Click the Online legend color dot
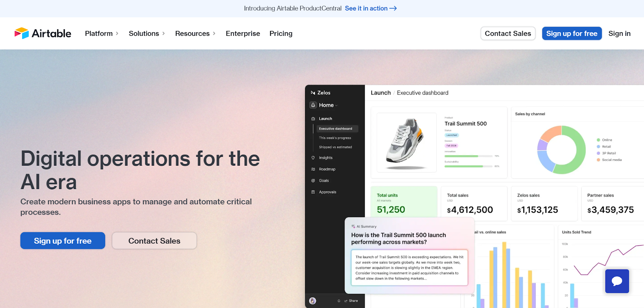The height and width of the screenshot is (308, 644). 598,140
